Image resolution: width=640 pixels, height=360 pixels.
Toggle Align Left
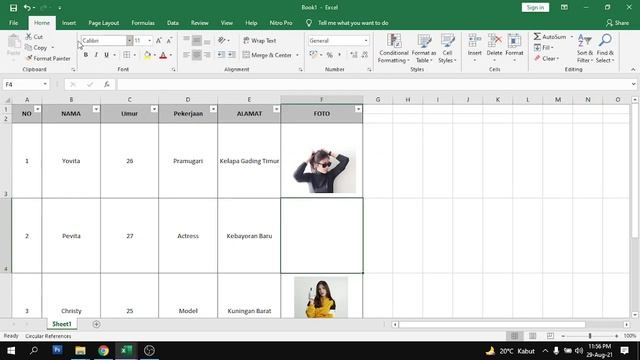coord(186,55)
